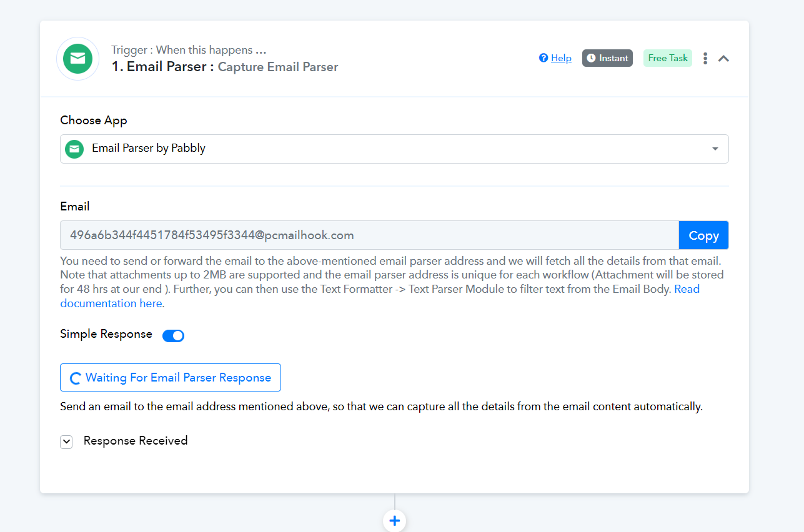
Task: Open the Help link
Action: [561, 58]
